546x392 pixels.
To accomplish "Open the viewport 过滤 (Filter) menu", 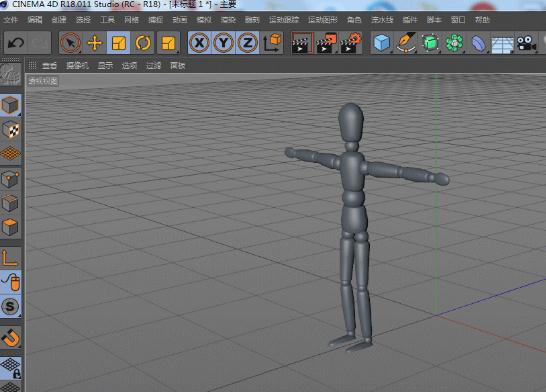I will [153, 65].
